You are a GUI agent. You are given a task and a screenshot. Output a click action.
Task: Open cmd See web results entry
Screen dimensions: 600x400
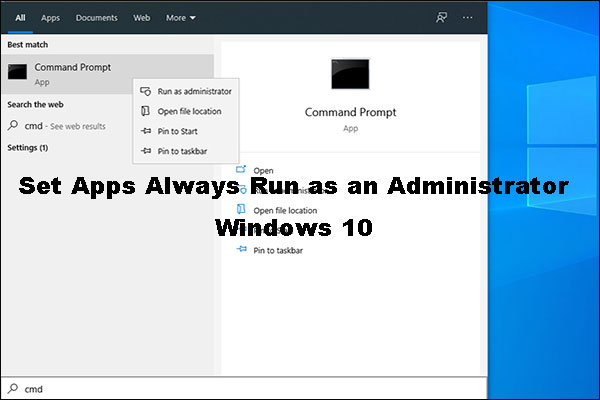[65, 126]
